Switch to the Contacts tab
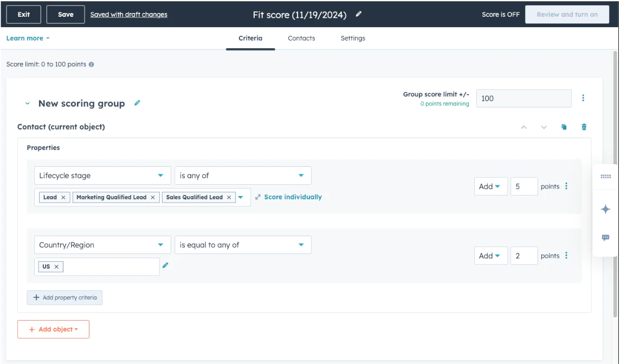This screenshot has height=364, width=621. (301, 38)
